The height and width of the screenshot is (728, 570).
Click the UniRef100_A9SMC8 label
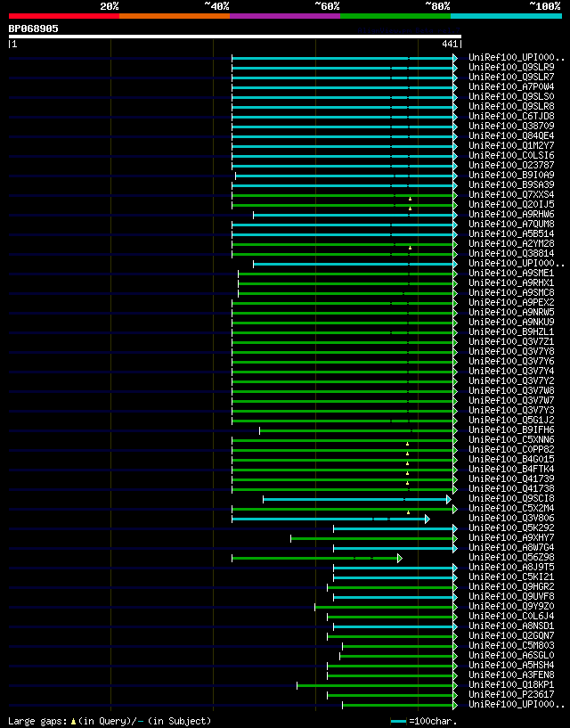(511, 292)
